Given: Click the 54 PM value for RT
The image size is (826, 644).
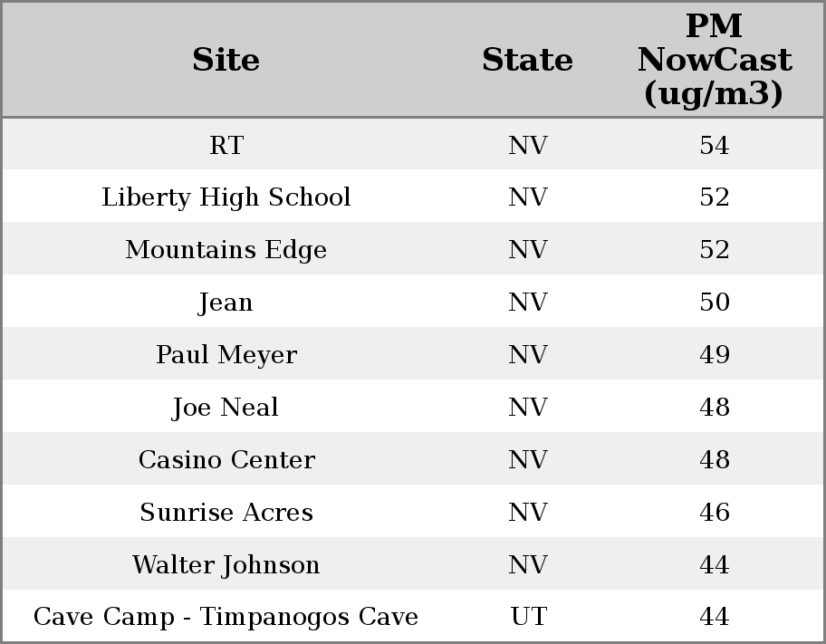Looking at the screenshot, I should pos(714,146).
